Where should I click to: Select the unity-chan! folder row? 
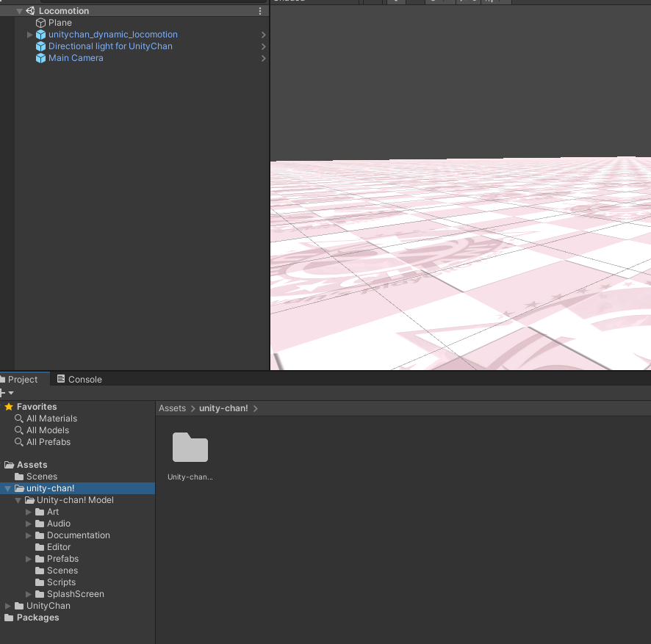(78, 488)
